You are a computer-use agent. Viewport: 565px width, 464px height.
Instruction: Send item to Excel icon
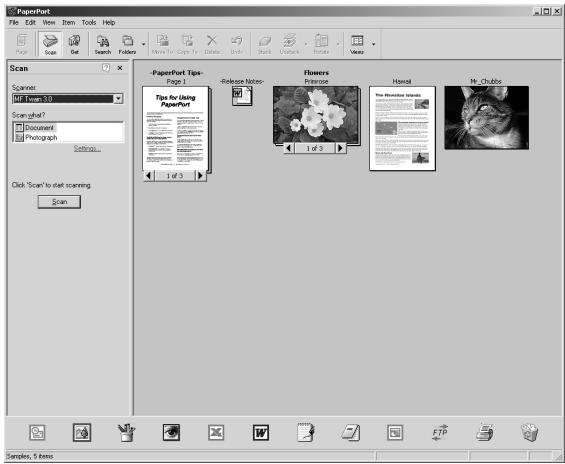[x=216, y=432]
